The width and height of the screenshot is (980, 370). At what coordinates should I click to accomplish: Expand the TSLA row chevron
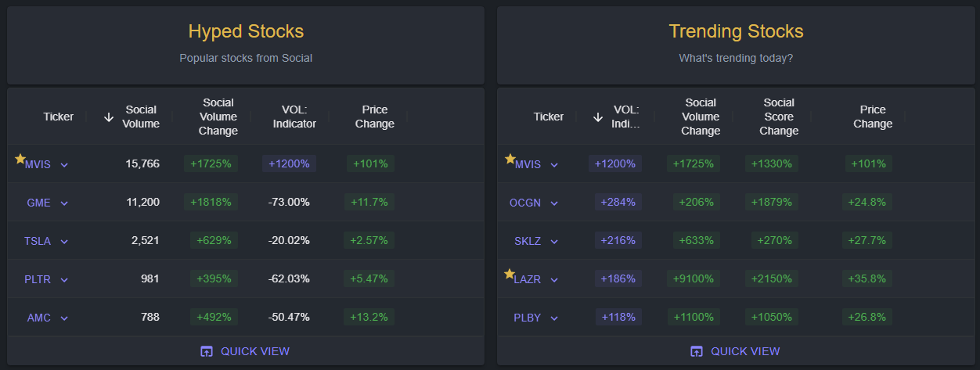64,242
